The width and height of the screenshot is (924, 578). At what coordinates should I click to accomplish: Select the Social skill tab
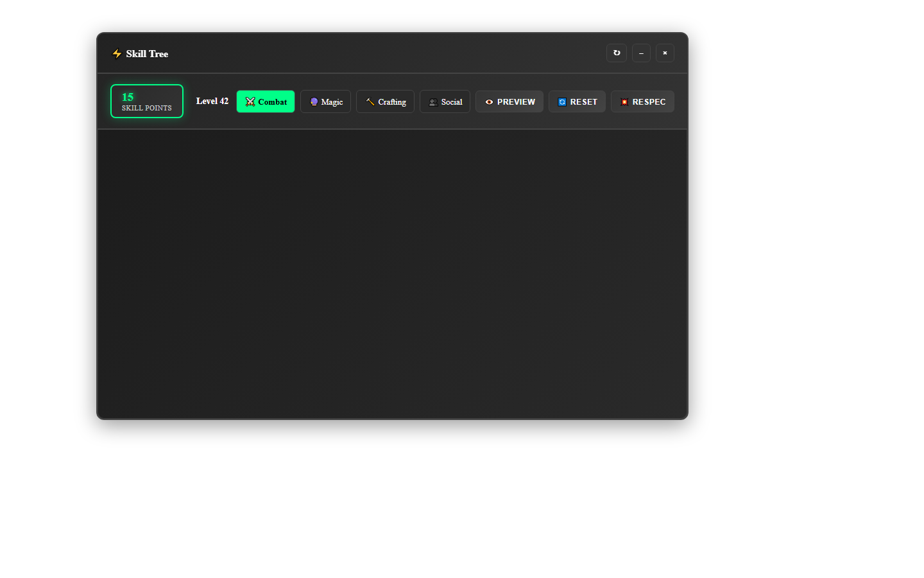pos(445,101)
